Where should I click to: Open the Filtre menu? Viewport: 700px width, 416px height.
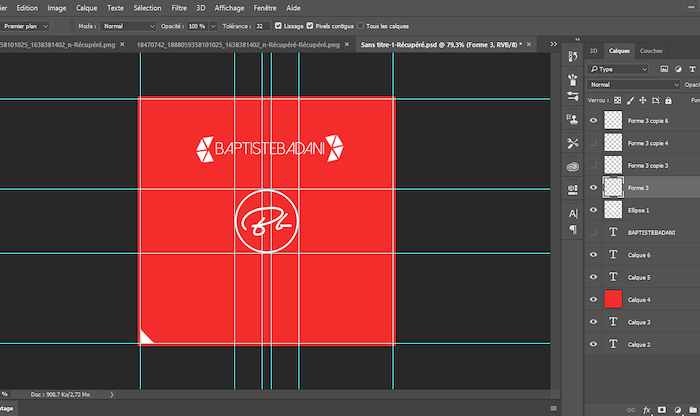click(179, 8)
